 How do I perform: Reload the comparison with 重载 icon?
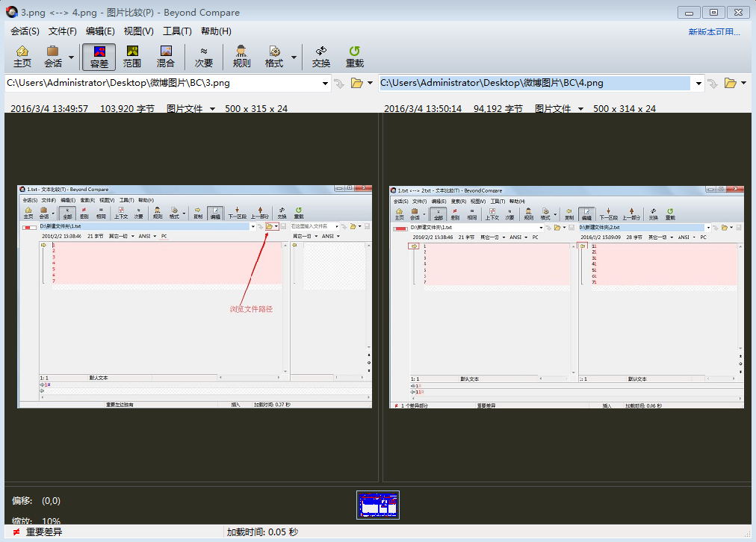point(355,56)
